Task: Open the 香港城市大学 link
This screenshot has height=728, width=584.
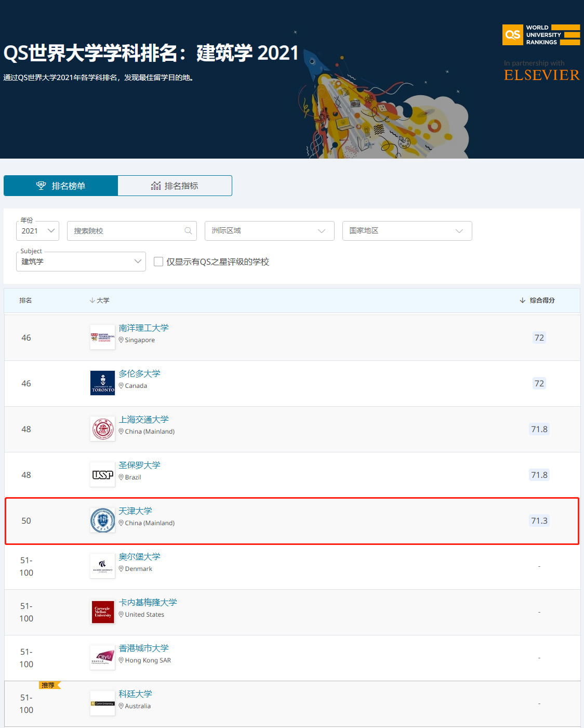Action: tap(143, 648)
